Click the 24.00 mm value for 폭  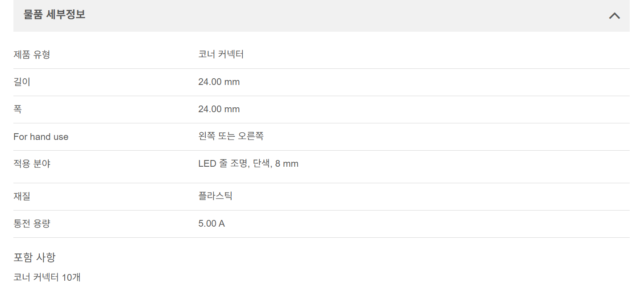pos(219,110)
